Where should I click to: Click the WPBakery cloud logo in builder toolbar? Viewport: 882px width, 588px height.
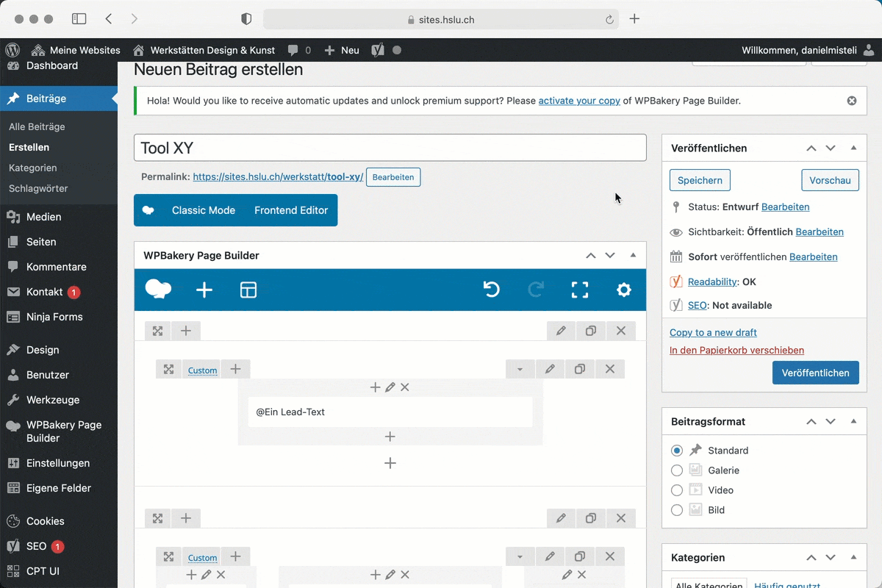tap(159, 290)
